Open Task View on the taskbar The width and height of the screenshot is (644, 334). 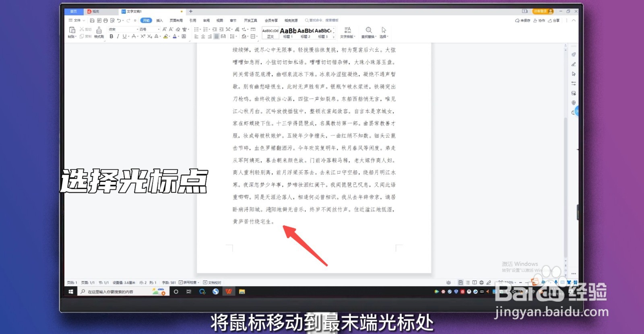[189, 291]
